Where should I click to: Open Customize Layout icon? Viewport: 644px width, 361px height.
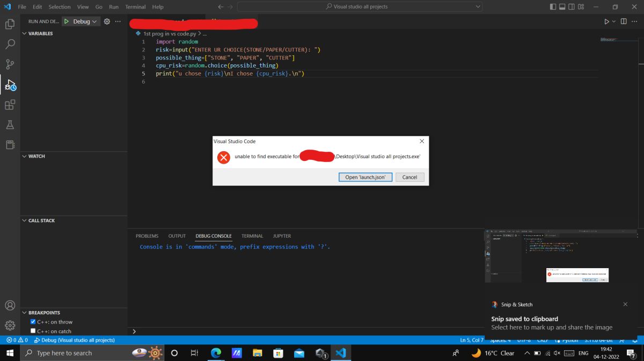581,7
